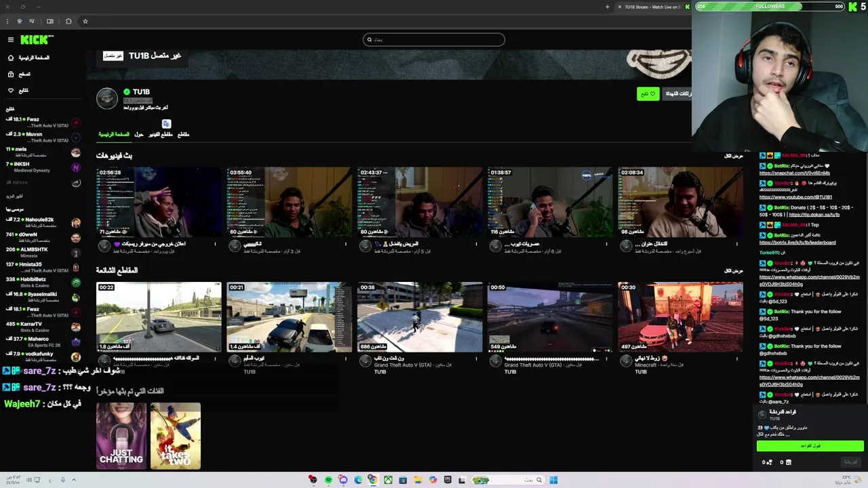Click the green Follow button with heart
868x488 pixels.
click(x=648, y=94)
